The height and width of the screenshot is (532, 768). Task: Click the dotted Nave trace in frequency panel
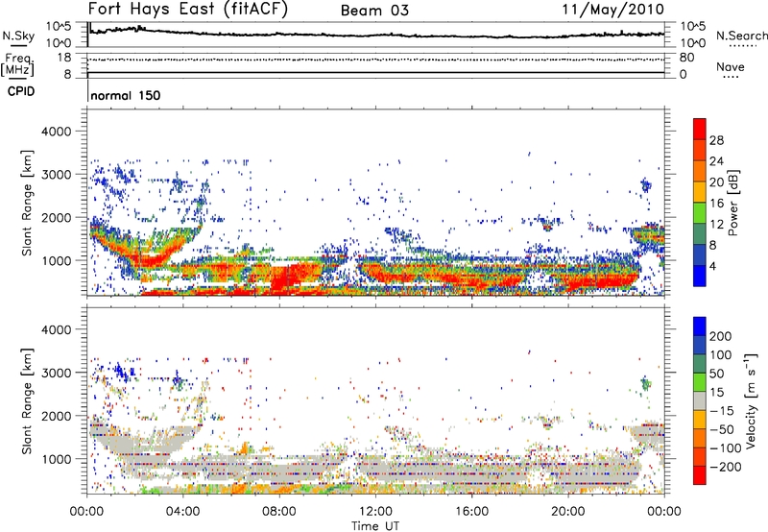pos(375,60)
